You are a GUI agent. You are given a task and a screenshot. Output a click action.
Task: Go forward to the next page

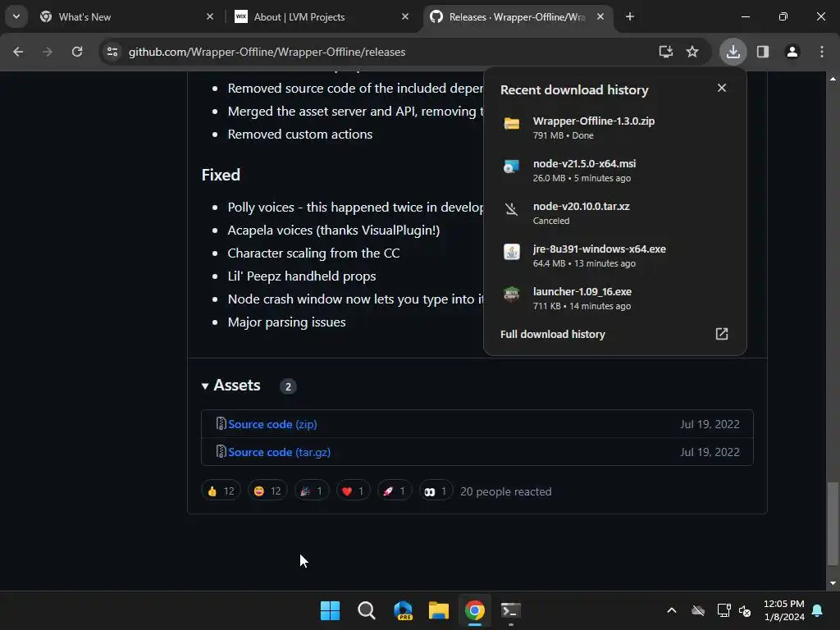(48, 52)
